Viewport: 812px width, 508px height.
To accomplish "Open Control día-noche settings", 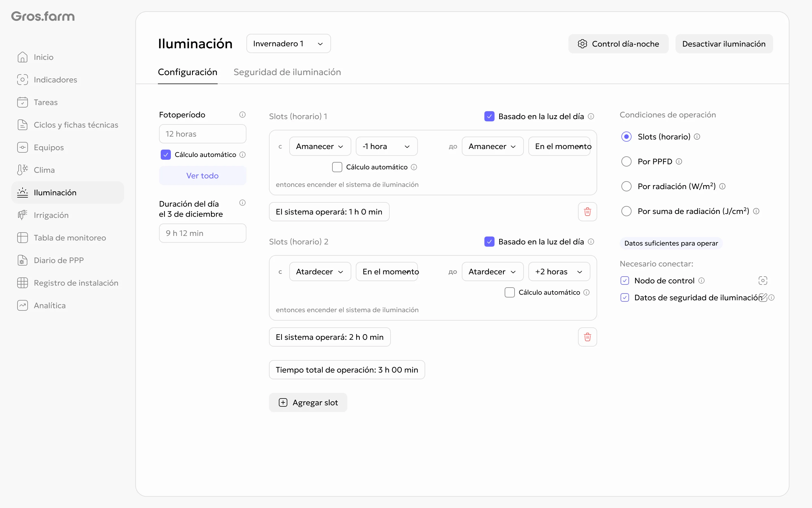I will (618, 44).
